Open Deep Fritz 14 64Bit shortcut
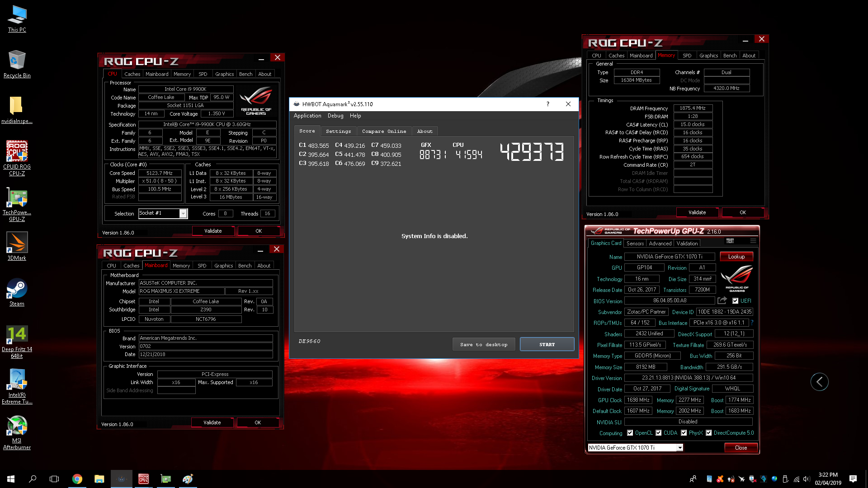The height and width of the screenshot is (488, 868). tap(17, 342)
